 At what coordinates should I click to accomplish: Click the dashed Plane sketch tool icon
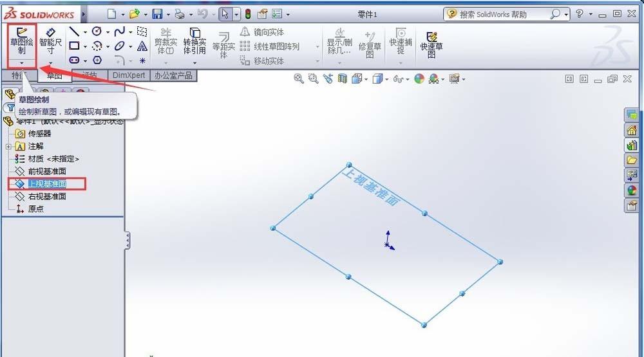click(142, 31)
